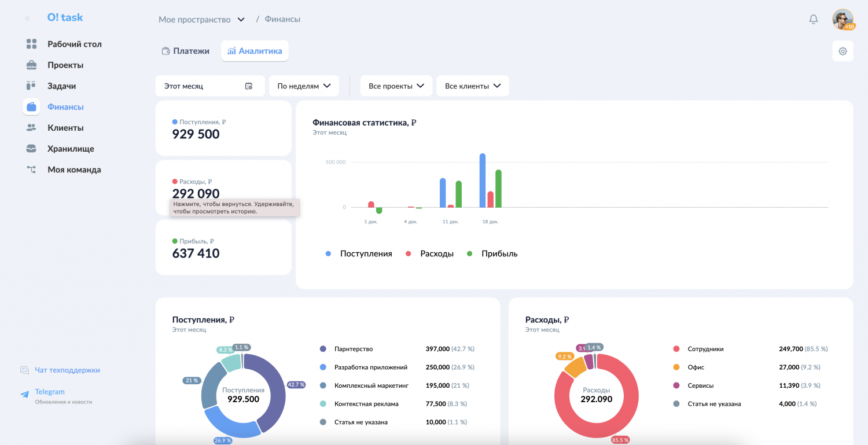The image size is (868, 445).
Task: Click the Этот месяц date range field
Action: pyautogui.click(x=209, y=86)
